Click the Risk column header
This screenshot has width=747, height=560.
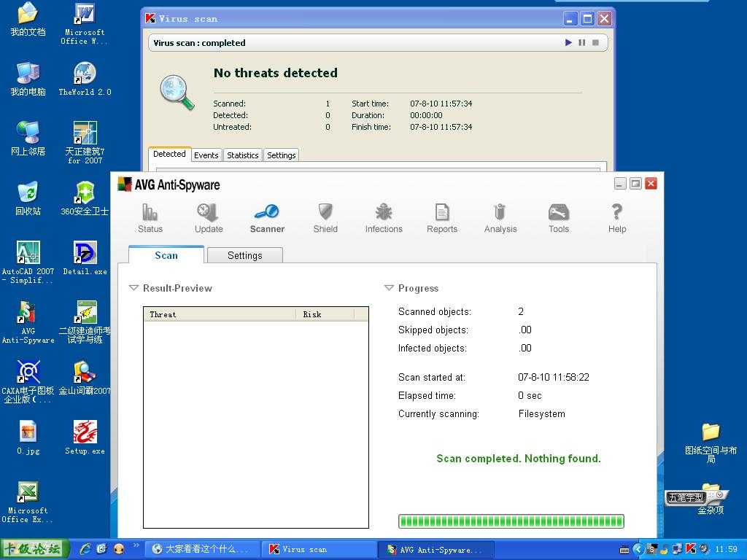[x=325, y=314]
